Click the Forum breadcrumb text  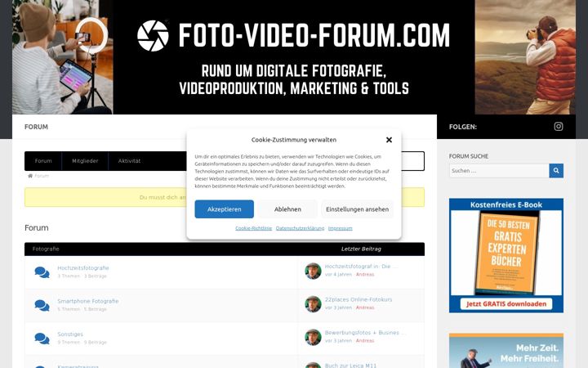click(x=42, y=176)
